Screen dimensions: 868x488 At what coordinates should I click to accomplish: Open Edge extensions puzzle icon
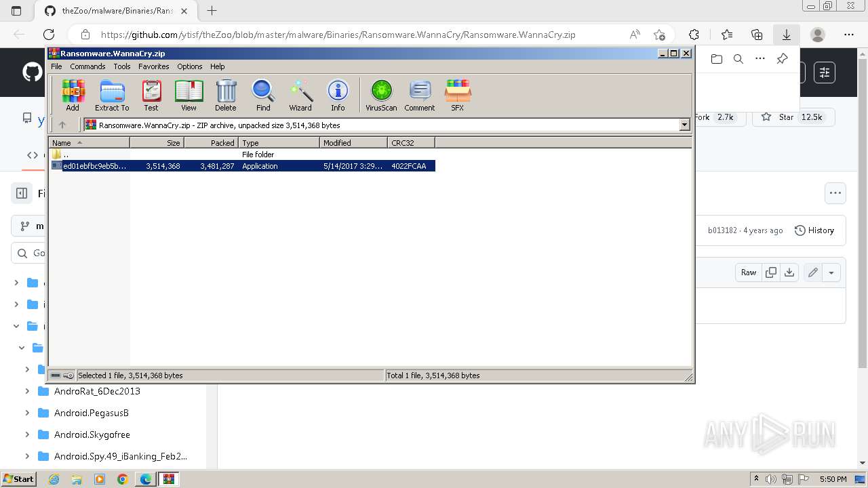694,35
